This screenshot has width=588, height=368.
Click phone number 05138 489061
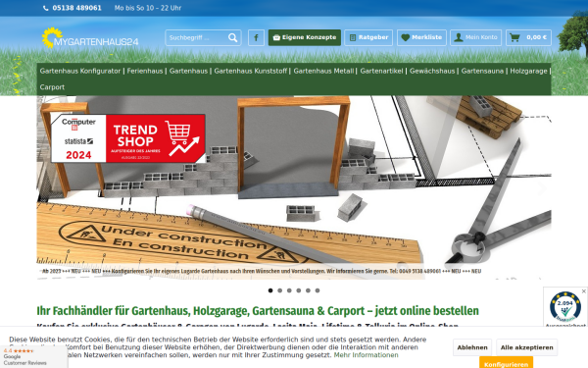(76, 8)
